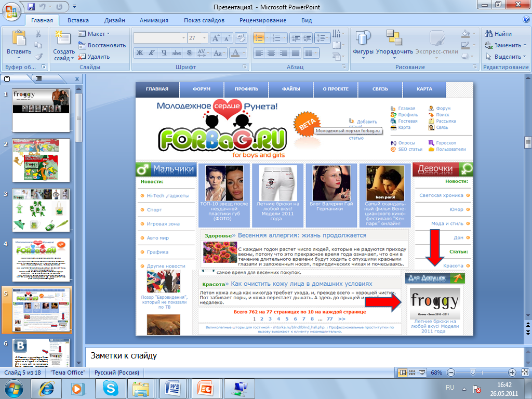Toggle italic formatting К
Image resolution: width=532 pixels, height=399 pixels.
(x=152, y=53)
